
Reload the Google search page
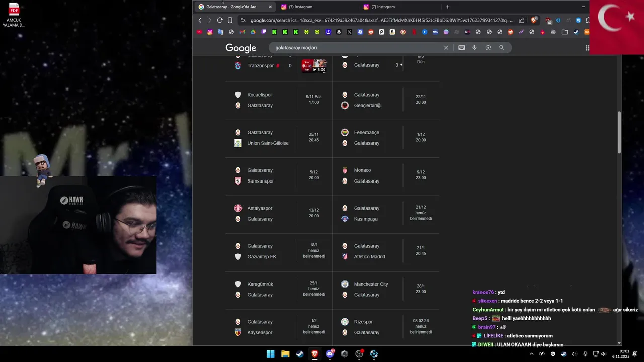click(x=220, y=20)
